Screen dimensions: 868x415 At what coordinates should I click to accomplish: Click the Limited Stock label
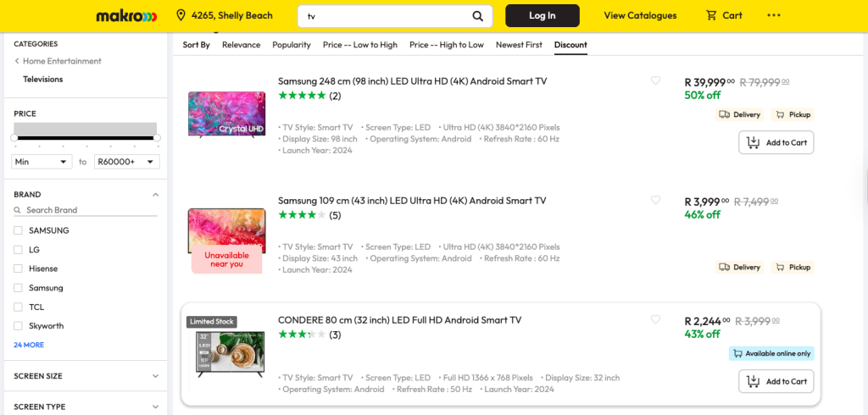coord(212,322)
